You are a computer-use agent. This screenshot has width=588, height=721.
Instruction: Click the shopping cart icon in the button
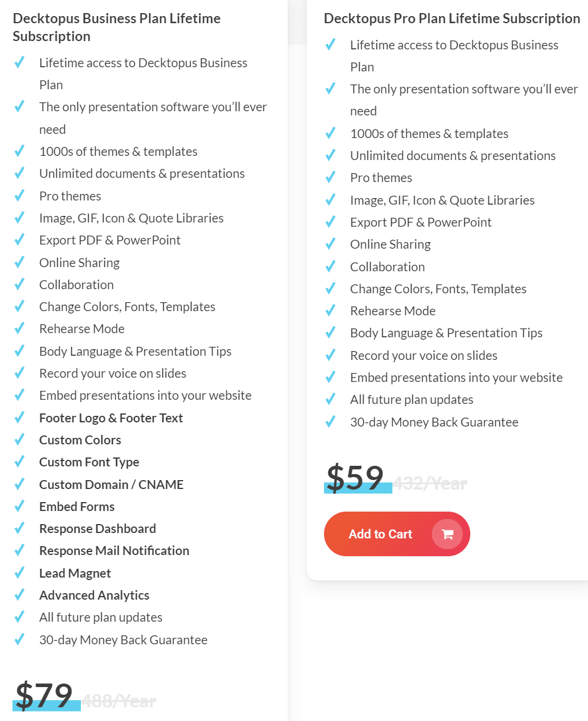click(x=448, y=534)
